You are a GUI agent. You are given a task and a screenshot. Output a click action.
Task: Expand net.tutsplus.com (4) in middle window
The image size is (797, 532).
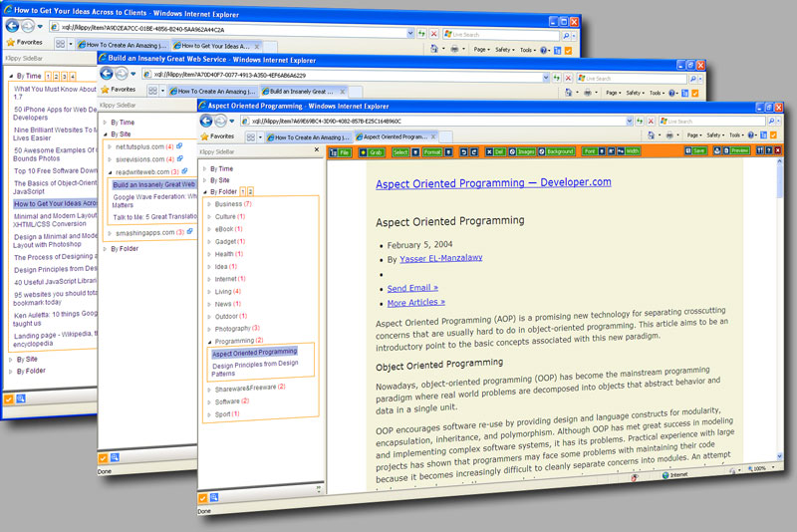coord(110,146)
